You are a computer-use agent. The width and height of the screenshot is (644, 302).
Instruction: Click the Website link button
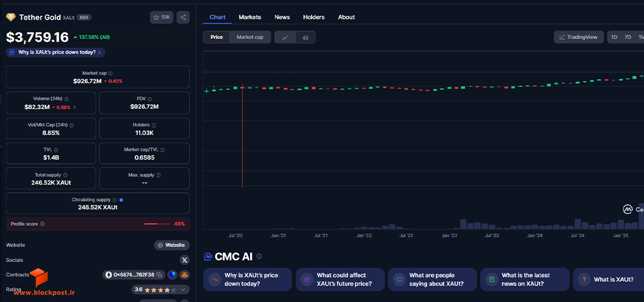pos(172,245)
